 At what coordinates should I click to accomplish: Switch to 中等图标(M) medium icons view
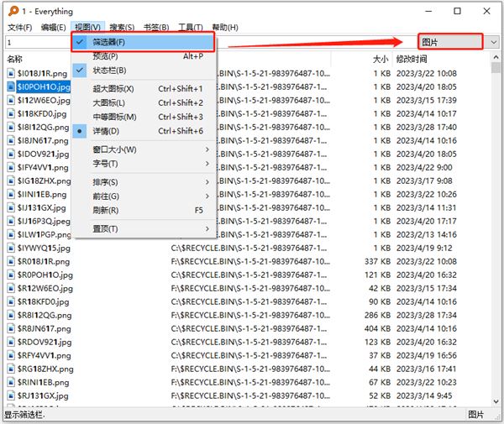(143, 117)
